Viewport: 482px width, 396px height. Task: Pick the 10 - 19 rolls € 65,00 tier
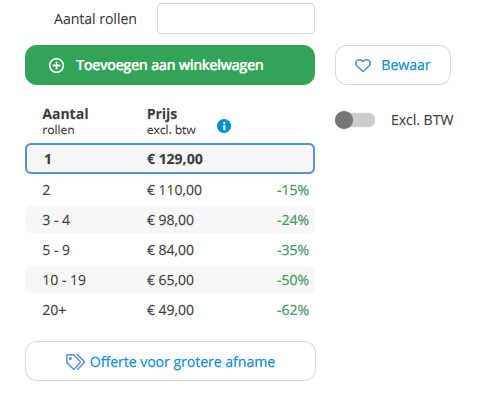[x=170, y=280]
